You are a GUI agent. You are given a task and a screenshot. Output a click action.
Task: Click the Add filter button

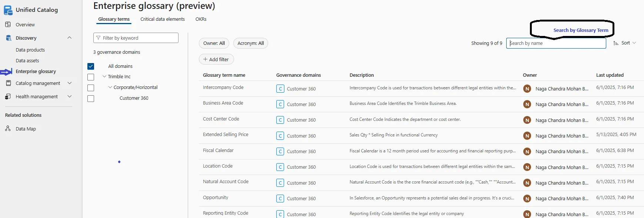coord(216,59)
